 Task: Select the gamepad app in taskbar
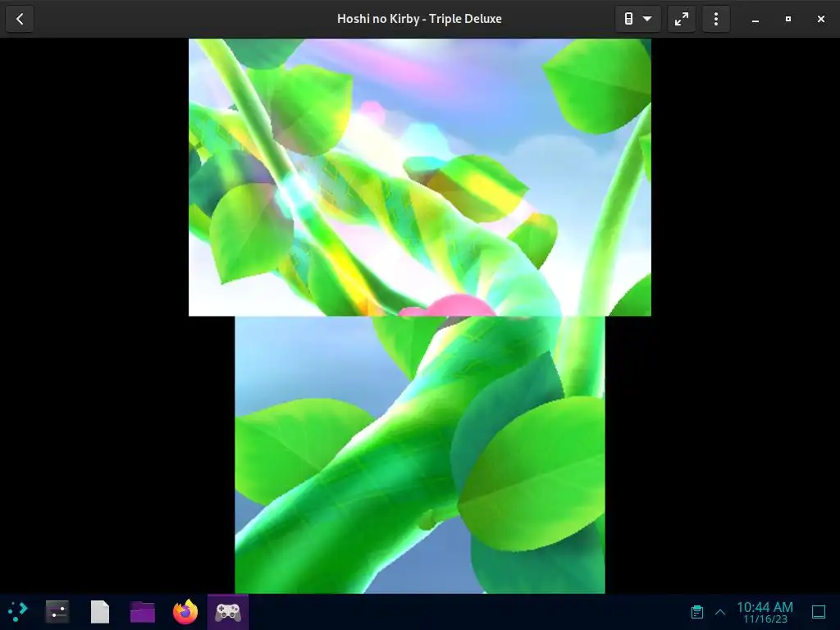228,611
